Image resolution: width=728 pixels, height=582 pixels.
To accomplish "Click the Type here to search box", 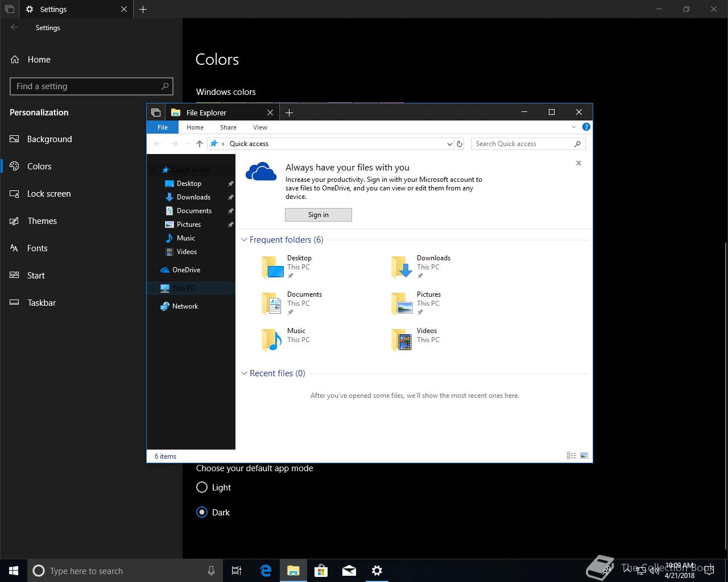I will [x=124, y=571].
